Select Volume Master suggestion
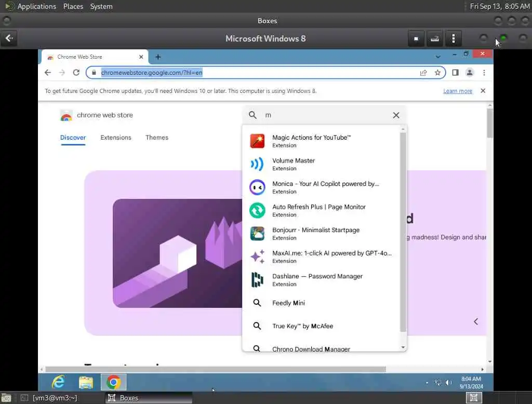 coord(322,164)
